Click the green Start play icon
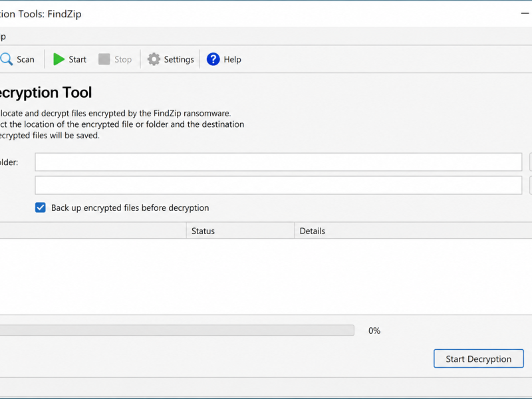Screen dimensions: 532x399 point(59,59)
